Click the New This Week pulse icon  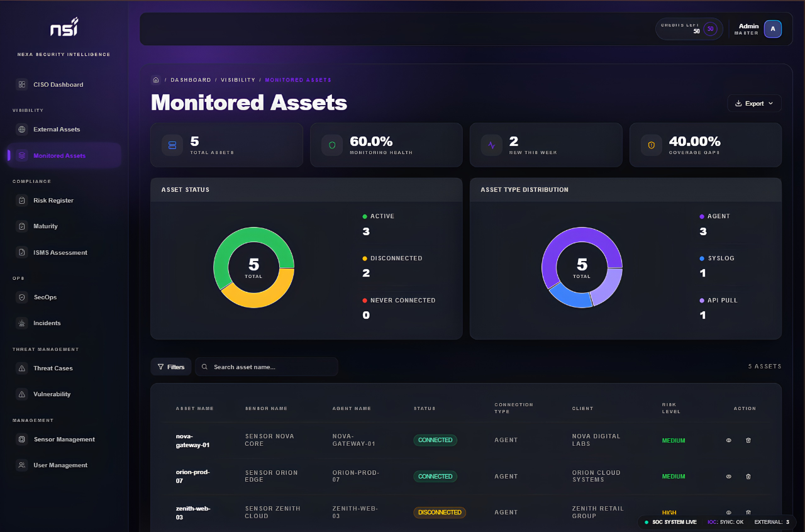coord(492,145)
